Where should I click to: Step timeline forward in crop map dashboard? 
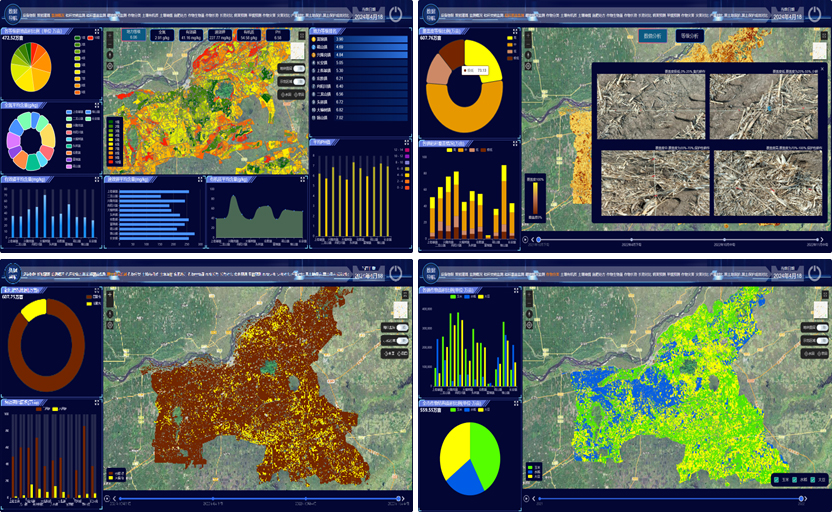pyautogui.click(x=807, y=498)
